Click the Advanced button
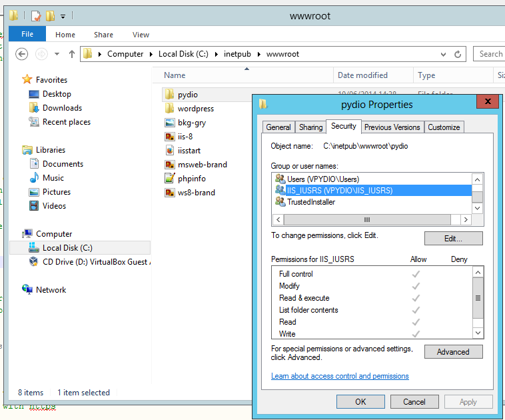The width and height of the screenshot is (505, 420). 454,351
